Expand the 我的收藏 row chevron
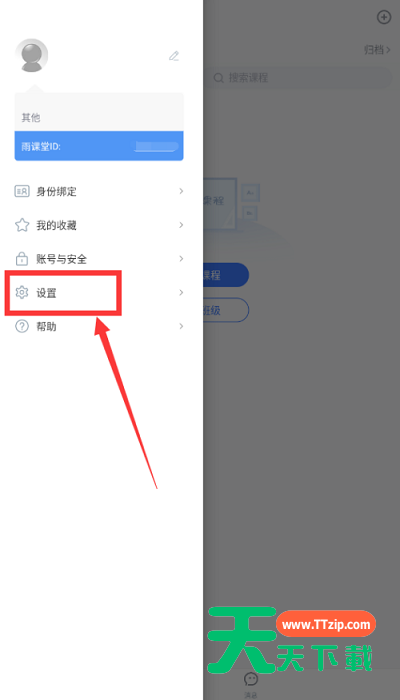 point(181,225)
